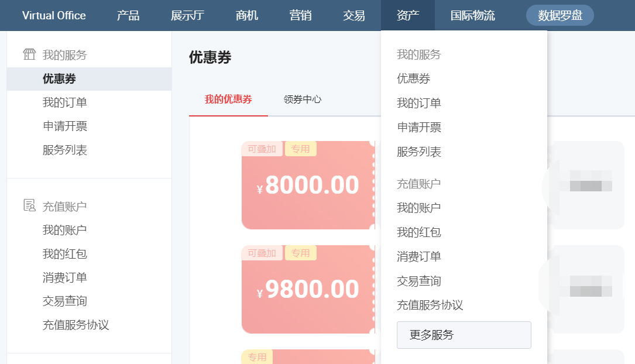Open the 营销 top menu

[x=300, y=15]
